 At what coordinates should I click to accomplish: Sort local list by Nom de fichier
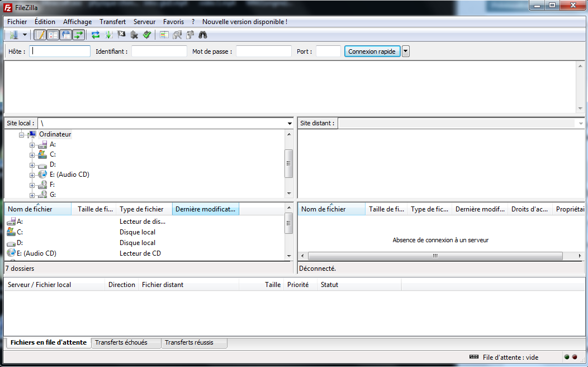tap(38, 209)
